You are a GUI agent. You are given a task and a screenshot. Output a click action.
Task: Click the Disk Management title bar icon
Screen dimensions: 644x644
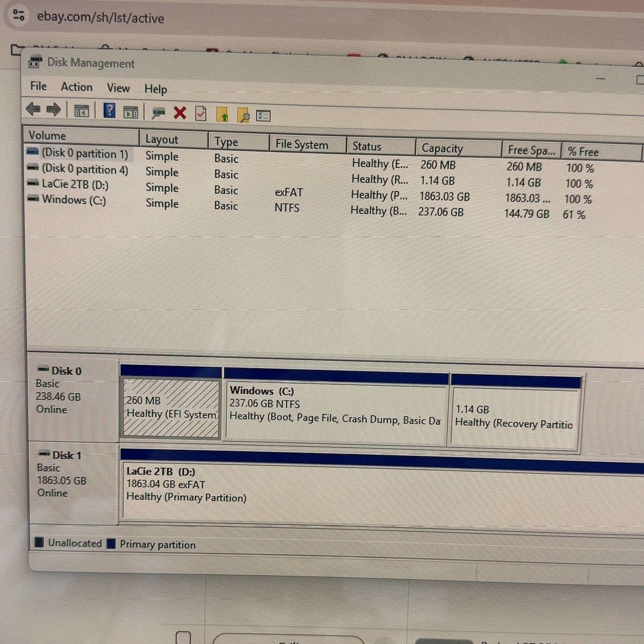[35, 62]
